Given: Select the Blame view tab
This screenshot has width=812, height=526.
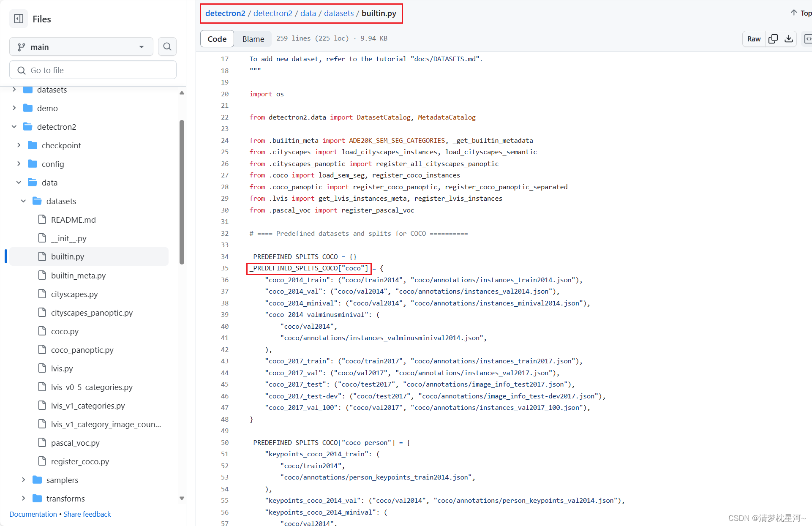Looking at the screenshot, I should [253, 38].
